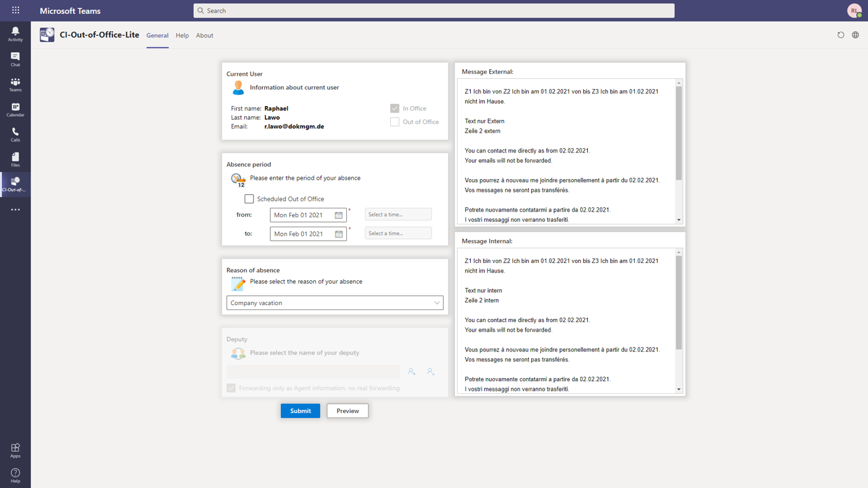Enable Scheduled Out of Office checkbox
The width and height of the screenshot is (868, 488).
(x=249, y=199)
